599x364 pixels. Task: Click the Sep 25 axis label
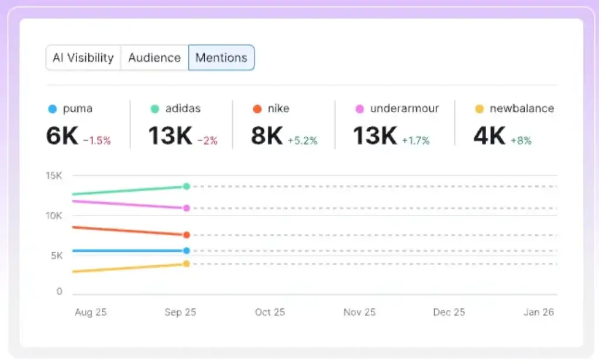pyautogui.click(x=180, y=312)
